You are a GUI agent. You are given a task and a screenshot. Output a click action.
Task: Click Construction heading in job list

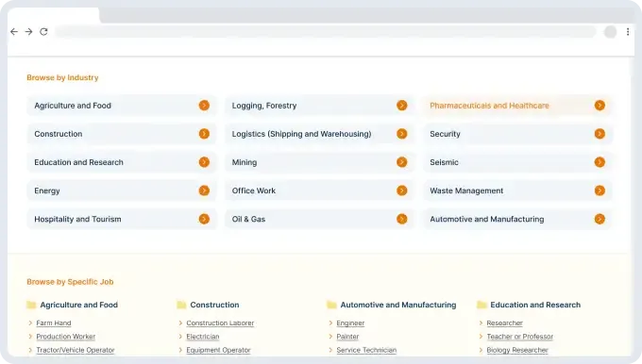coord(214,305)
